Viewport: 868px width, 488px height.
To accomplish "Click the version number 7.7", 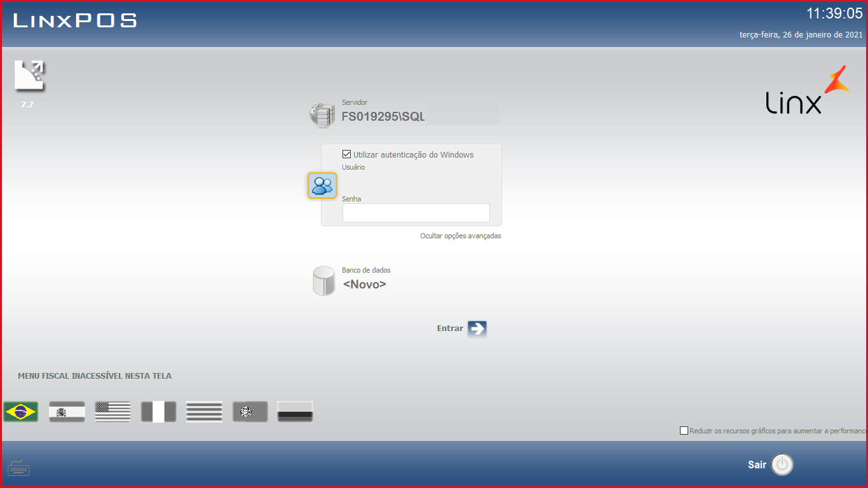I will (x=27, y=105).
